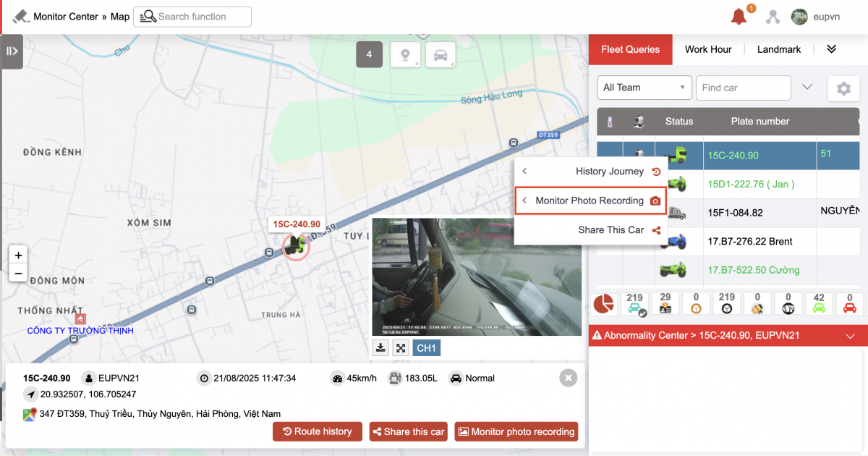Image resolution: width=868 pixels, height=456 pixels.
Task: Click the Share this car button
Action: click(x=409, y=431)
